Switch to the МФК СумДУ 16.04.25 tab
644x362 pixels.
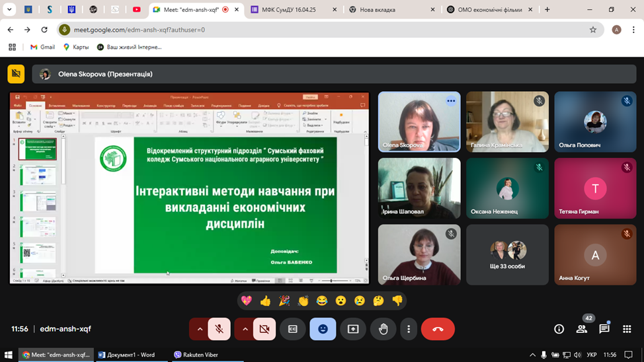(291, 10)
